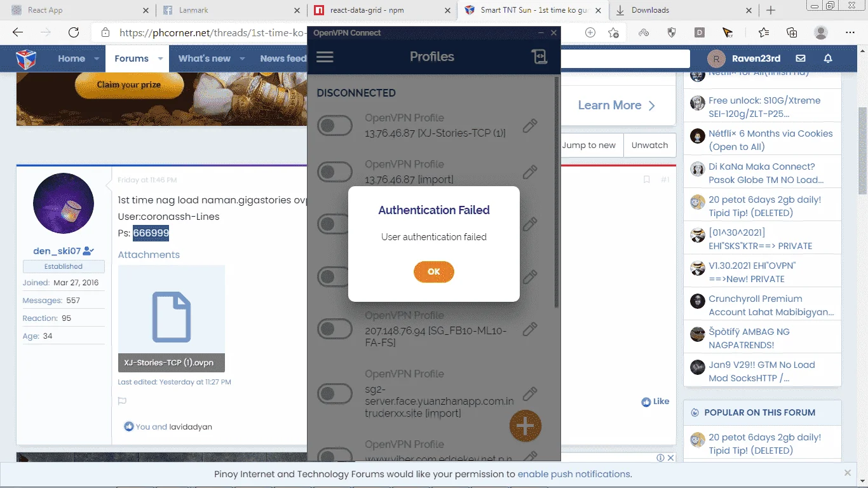Click the shield extension icon
This screenshot has height=488, width=868.
pos(672,32)
